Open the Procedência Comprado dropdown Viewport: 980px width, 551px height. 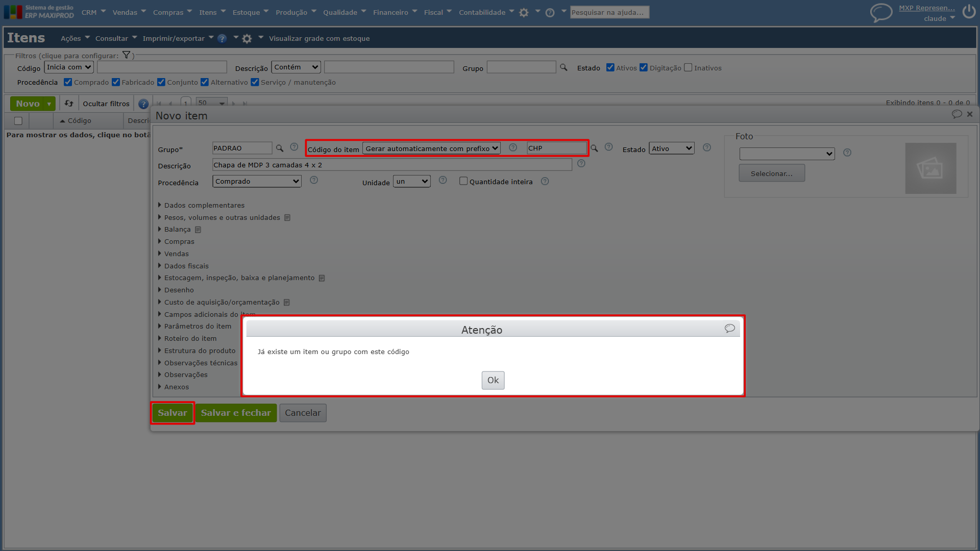257,181
